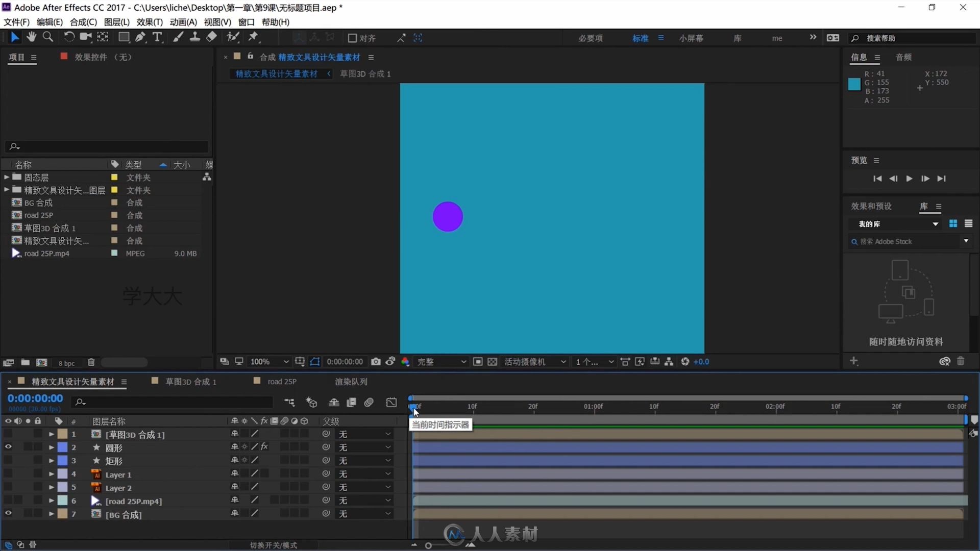Select the Unified Camera tool
The image size is (980, 551).
86,37
